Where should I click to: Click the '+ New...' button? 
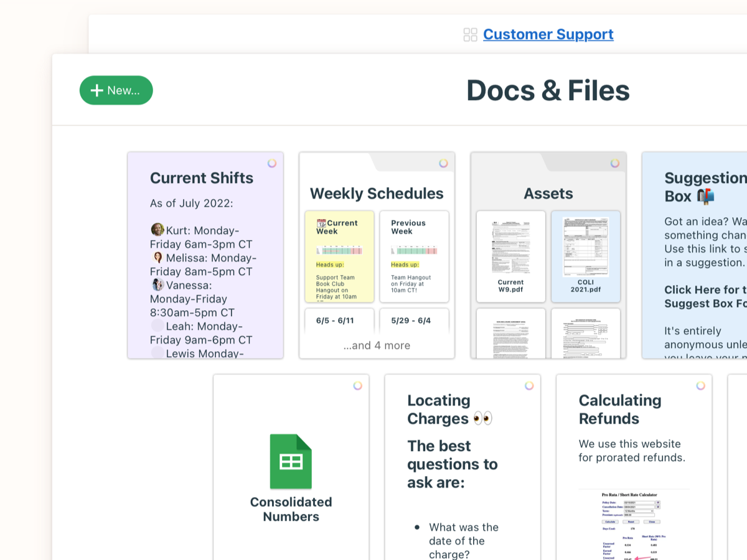116,90
